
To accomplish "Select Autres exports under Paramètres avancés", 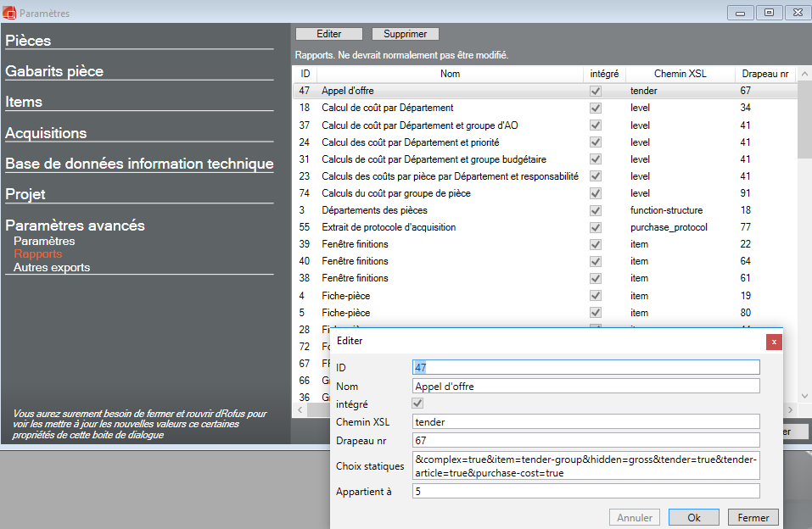I will 52,267.
